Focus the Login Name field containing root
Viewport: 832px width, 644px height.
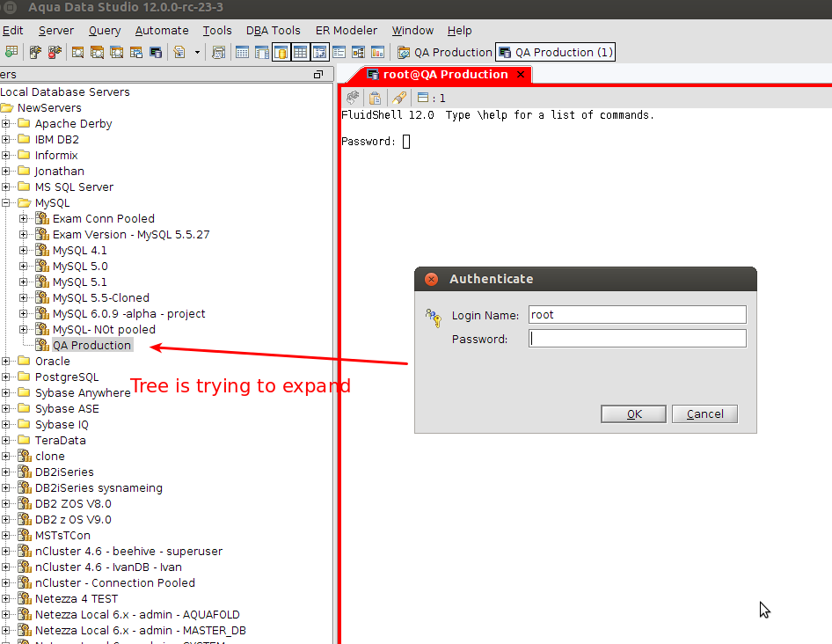coord(638,315)
